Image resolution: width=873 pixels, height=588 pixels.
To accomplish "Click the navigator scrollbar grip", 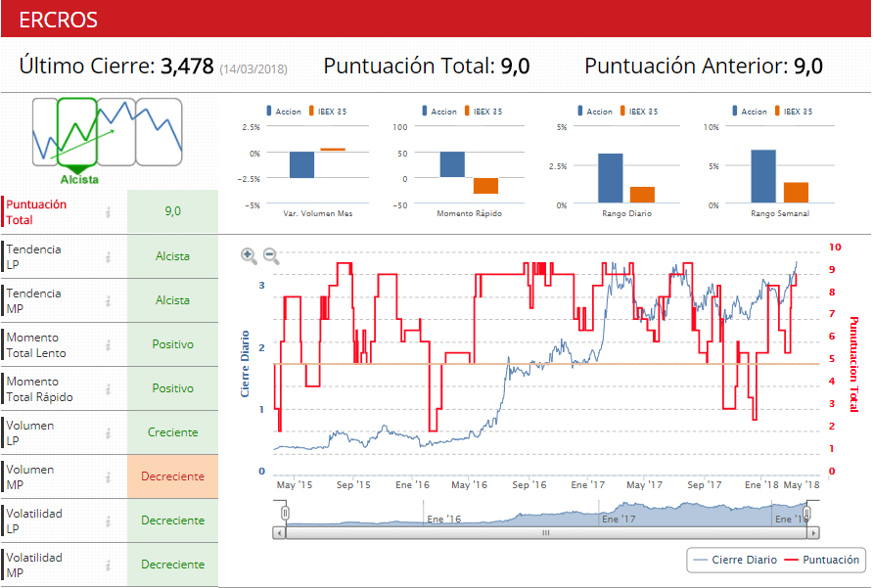I will tap(546, 533).
